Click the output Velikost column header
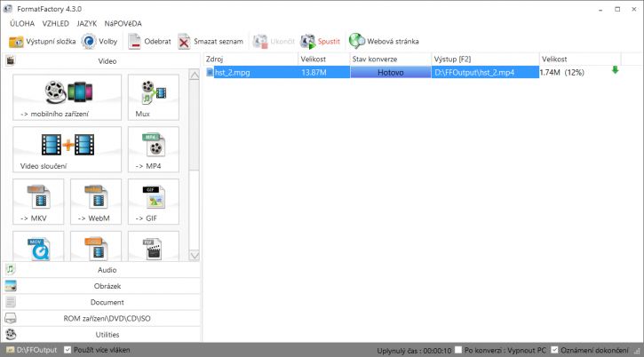This screenshot has width=644, height=357. pos(580,59)
